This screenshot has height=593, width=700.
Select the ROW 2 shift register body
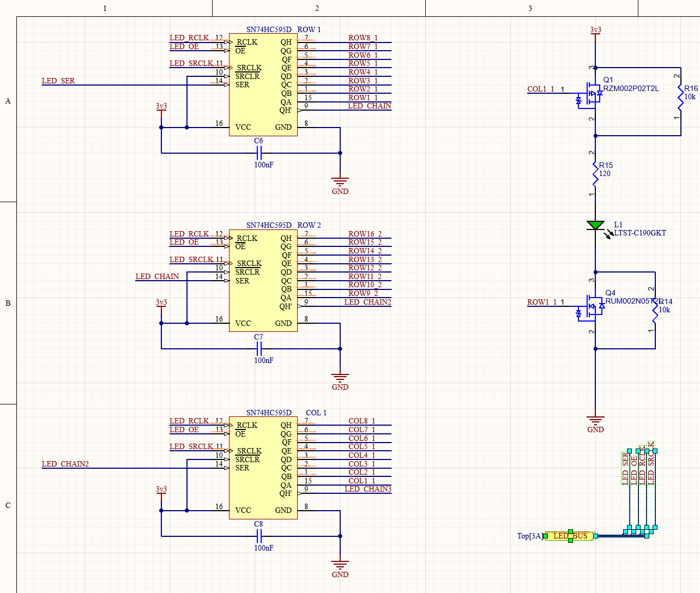click(x=263, y=281)
